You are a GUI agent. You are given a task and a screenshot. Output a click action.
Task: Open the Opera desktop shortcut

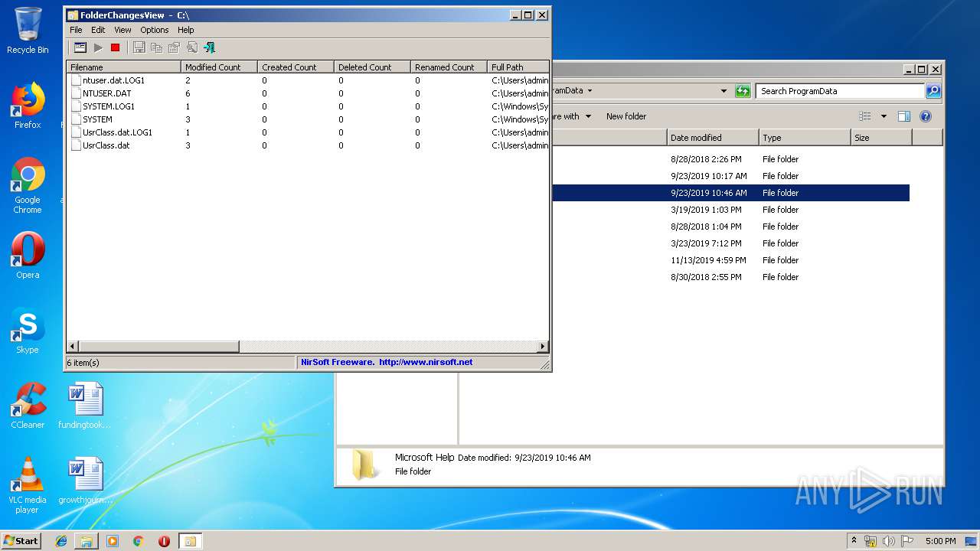point(28,256)
